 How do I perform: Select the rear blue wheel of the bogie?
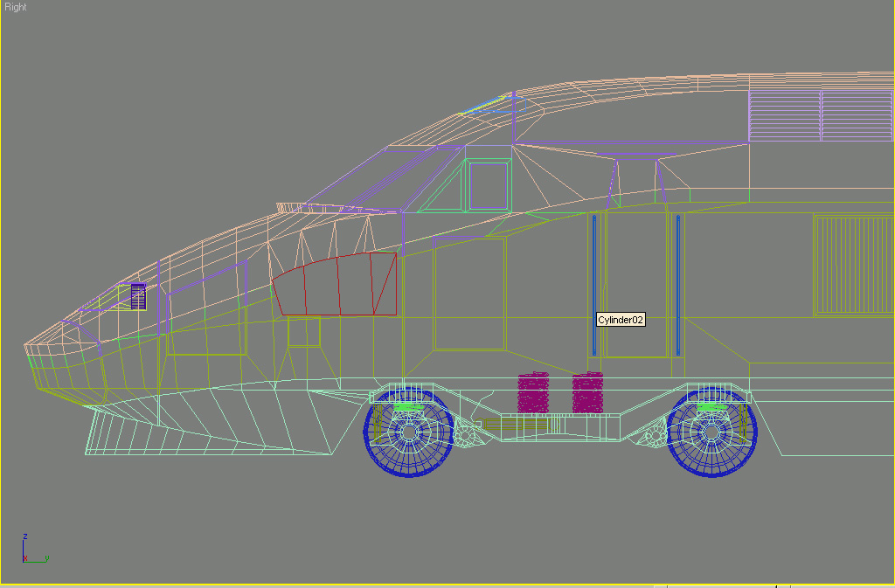pos(711,432)
